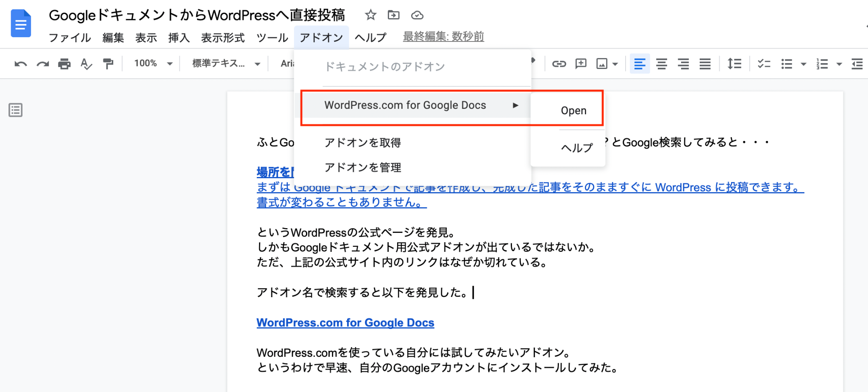Click the undo arrow icon
The width and height of the screenshot is (868, 392).
(x=20, y=64)
